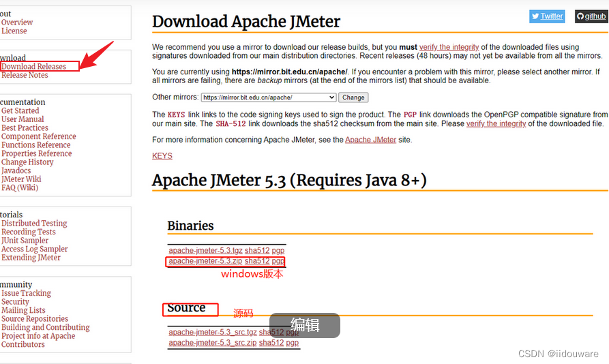Download apache-jmeter-5.3_src.tgz source

213,332
